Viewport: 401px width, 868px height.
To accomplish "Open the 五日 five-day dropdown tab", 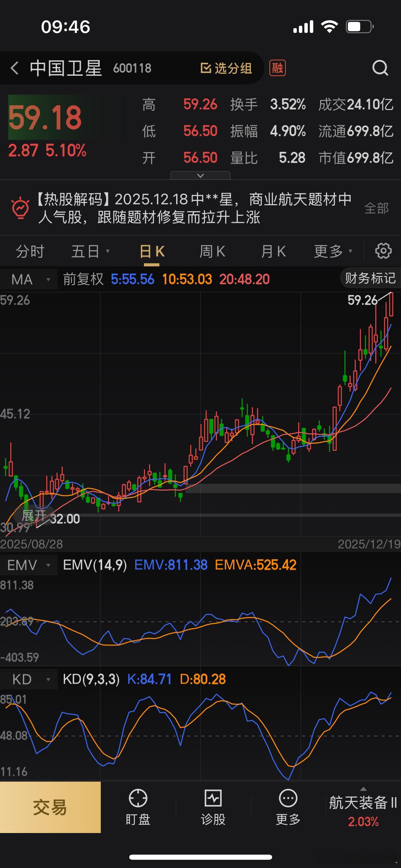I will pyautogui.click(x=90, y=252).
